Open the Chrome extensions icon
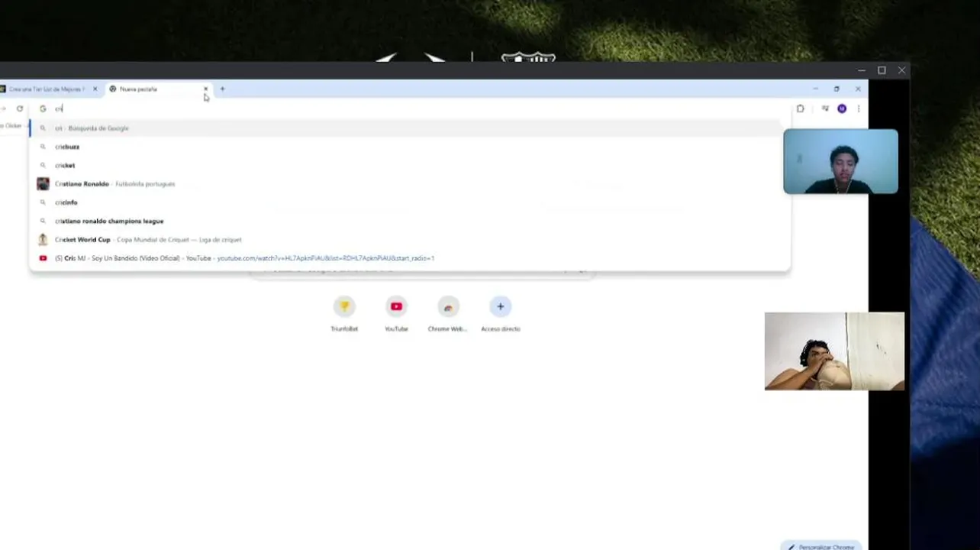 [800, 108]
